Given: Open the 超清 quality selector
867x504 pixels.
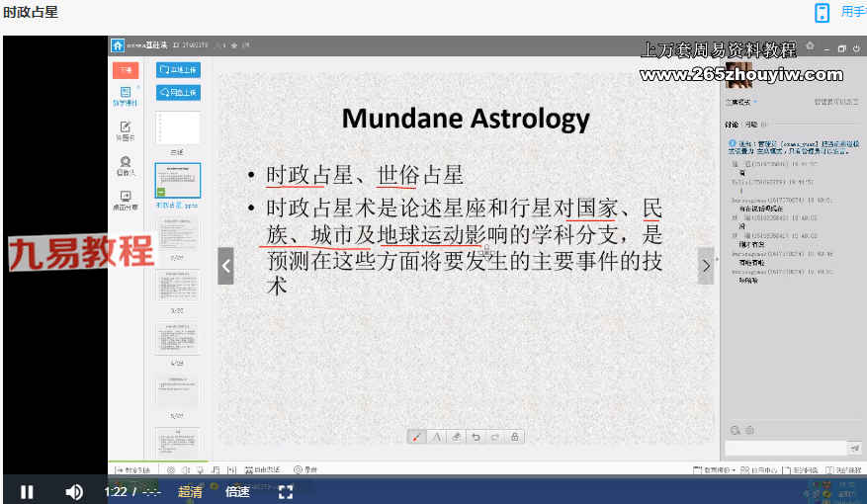Looking at the screenshot, I should coord(190,491).
